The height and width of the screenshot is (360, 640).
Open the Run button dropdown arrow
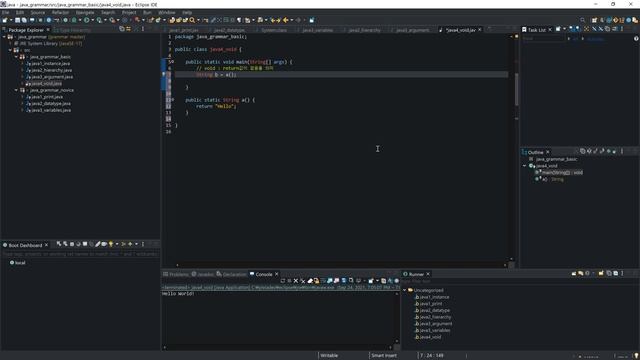93,20
